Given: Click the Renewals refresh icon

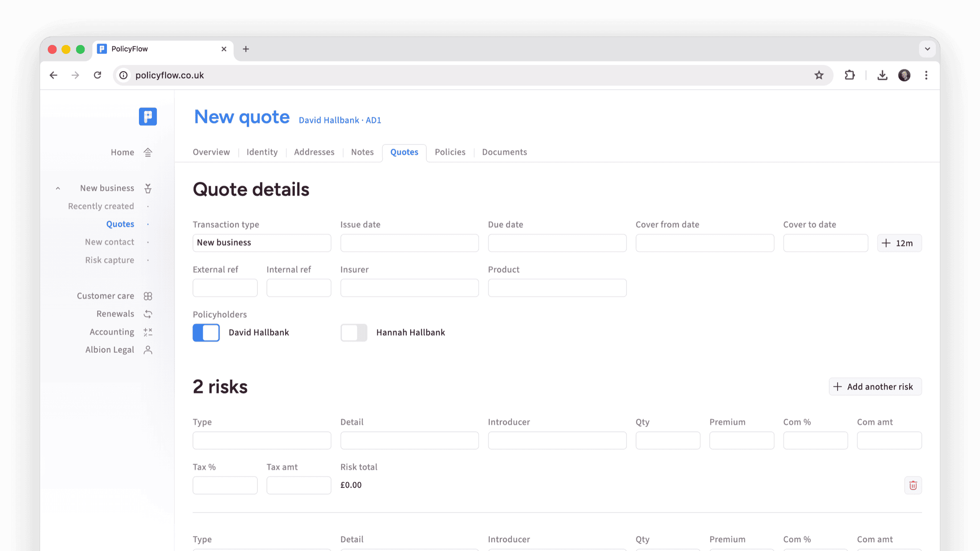Looking at the screenshot, I should coord(148,314).
